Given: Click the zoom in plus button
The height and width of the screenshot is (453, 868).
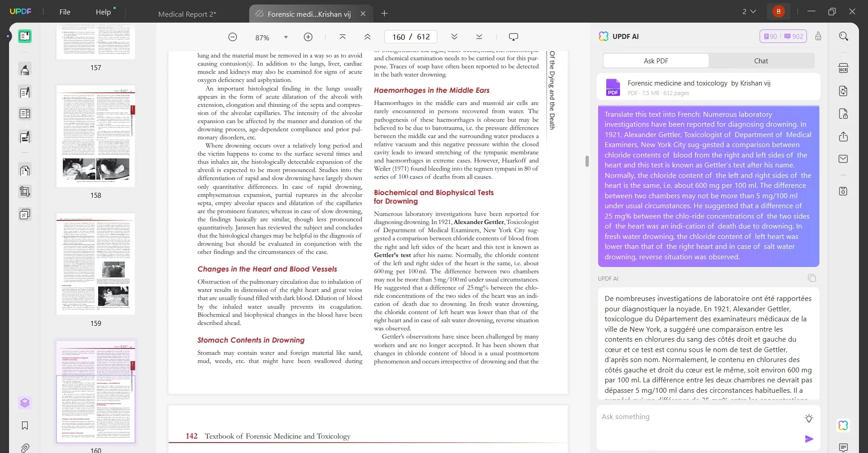Looking at the screenshot, I should click(308, 37).
